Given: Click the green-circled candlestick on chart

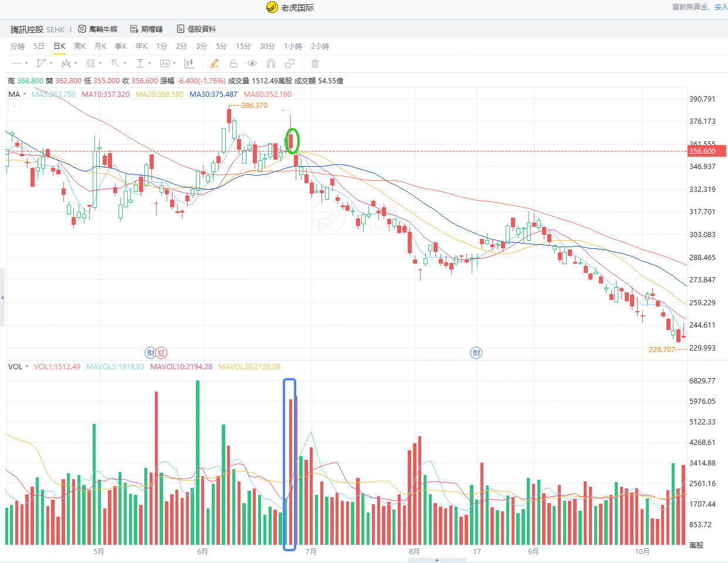Looking at the screenshot, I should [x=292, y=141].
